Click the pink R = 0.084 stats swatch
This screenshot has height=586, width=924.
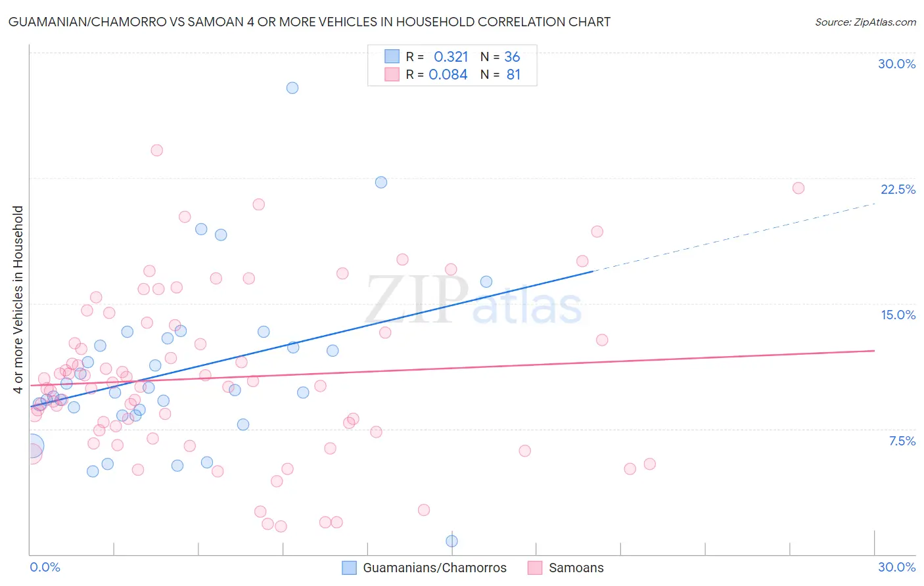tap(392, 74)
